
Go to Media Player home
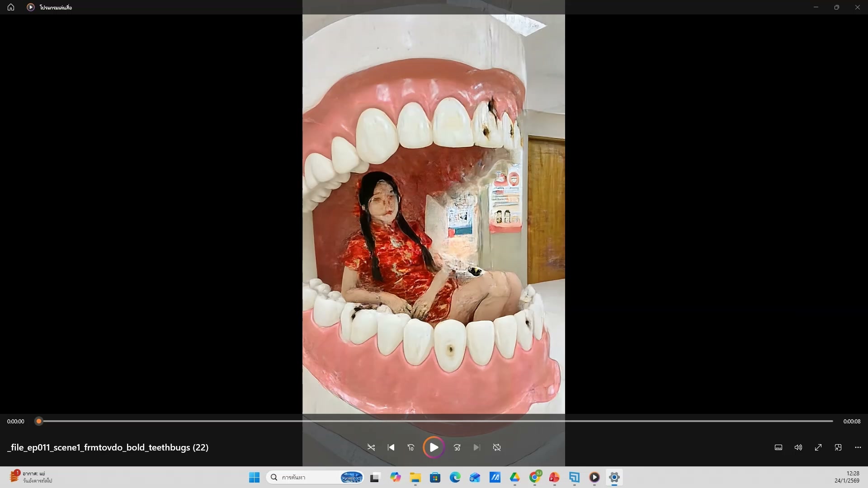[11, 7]
